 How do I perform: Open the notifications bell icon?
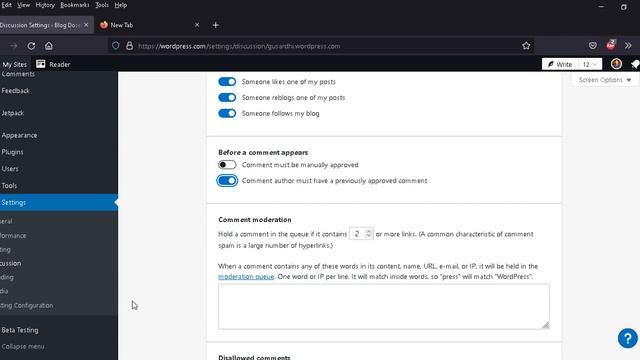click(x=635, y=64)
